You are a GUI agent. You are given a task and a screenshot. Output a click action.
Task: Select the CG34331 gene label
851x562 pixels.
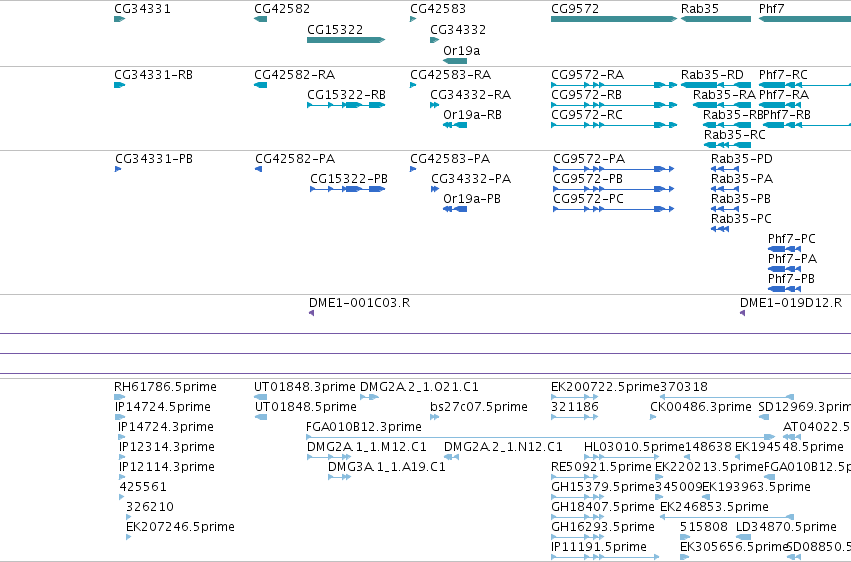pos(142,9)
